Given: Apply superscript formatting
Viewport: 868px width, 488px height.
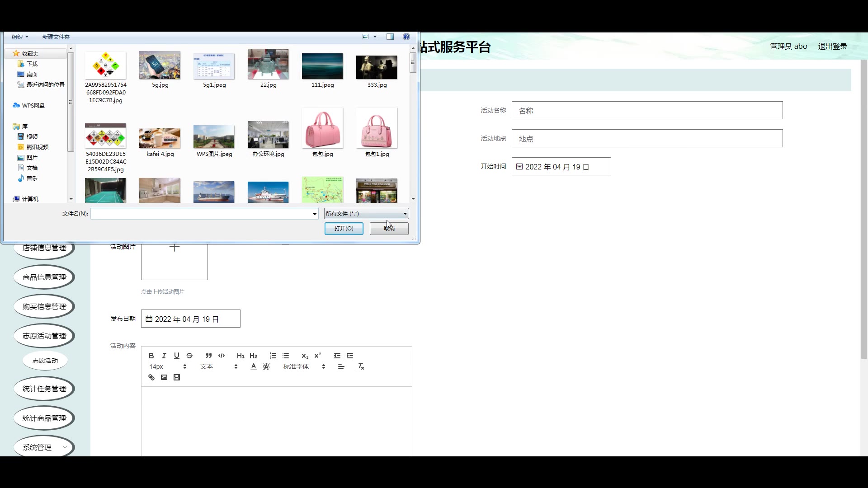Looking at the screenshot, I should click(x=318, y=356).
